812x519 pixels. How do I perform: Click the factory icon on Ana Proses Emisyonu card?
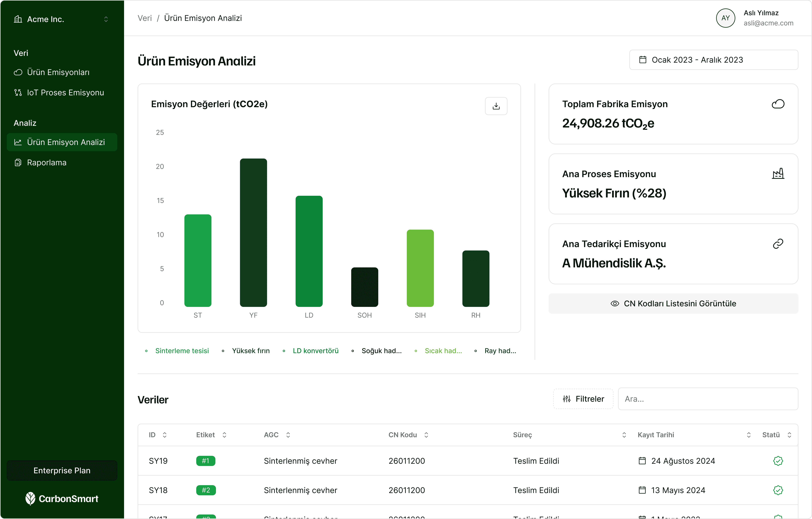click(x=778, y=173)
